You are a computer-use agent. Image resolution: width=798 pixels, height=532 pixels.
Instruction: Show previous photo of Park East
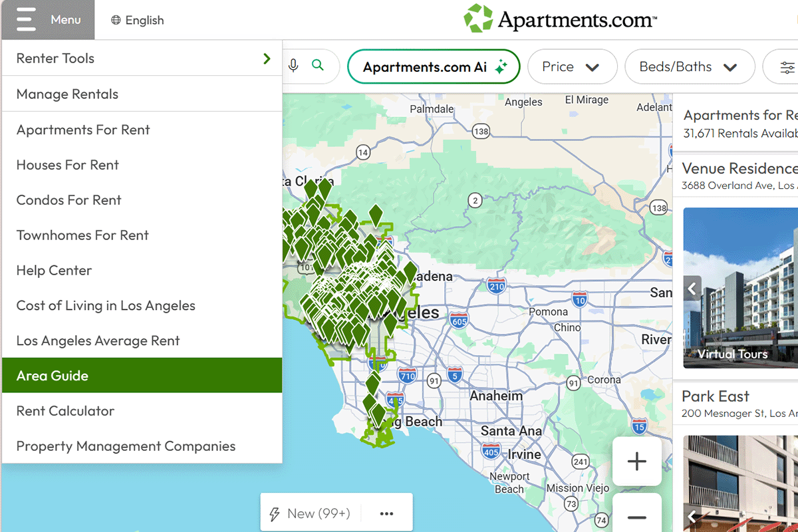pyautogui.click(x=692, y=517)
